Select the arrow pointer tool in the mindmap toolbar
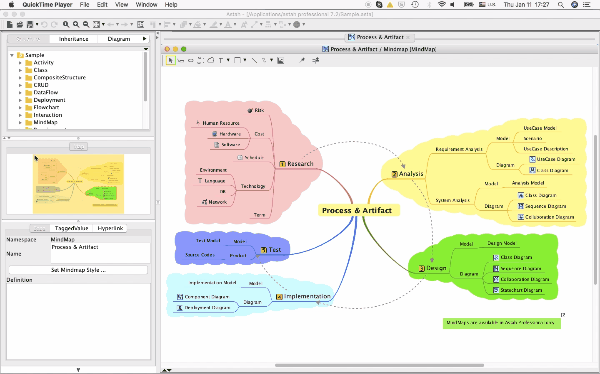The image size is (600, 374). (170, 60)
